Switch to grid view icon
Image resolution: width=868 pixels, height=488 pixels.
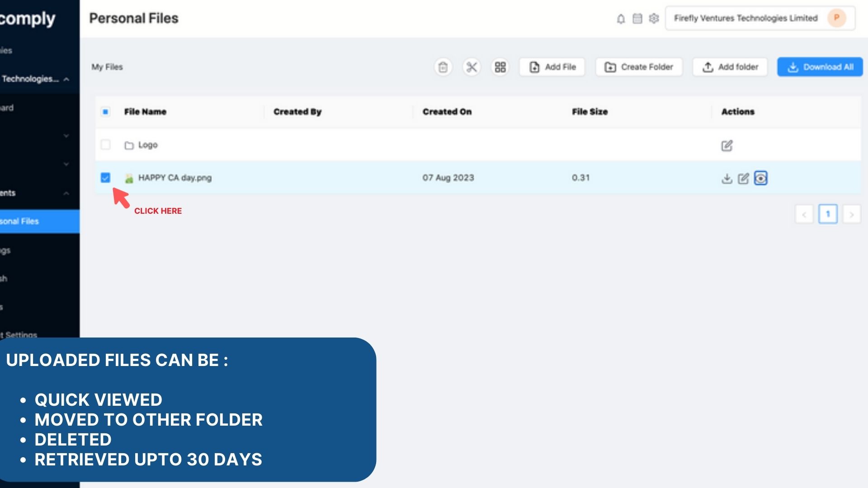click(x=500, y=67)
